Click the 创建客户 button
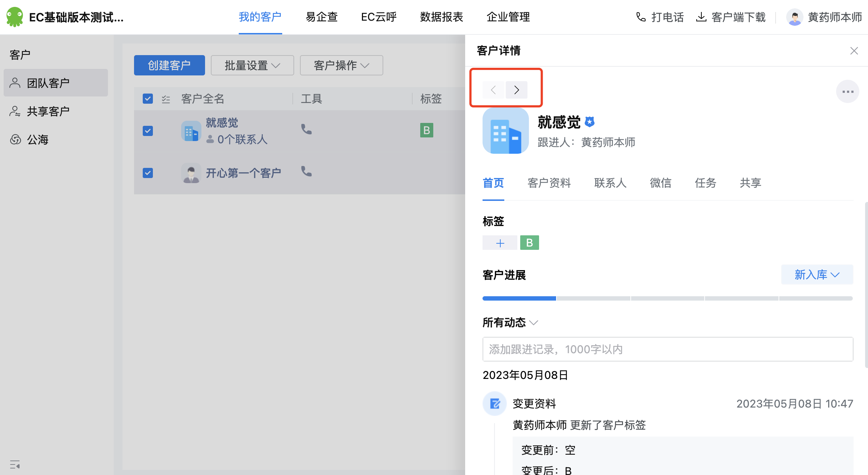 point(170,65)
